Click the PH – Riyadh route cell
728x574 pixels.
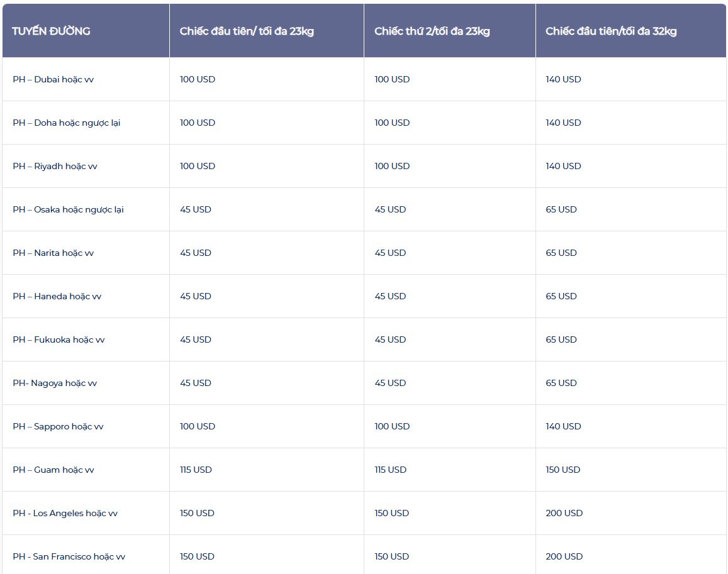55,167
